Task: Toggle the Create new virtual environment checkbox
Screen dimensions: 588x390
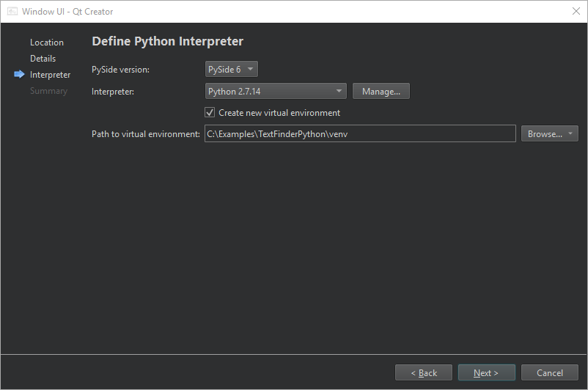Action: pos(210,113)
